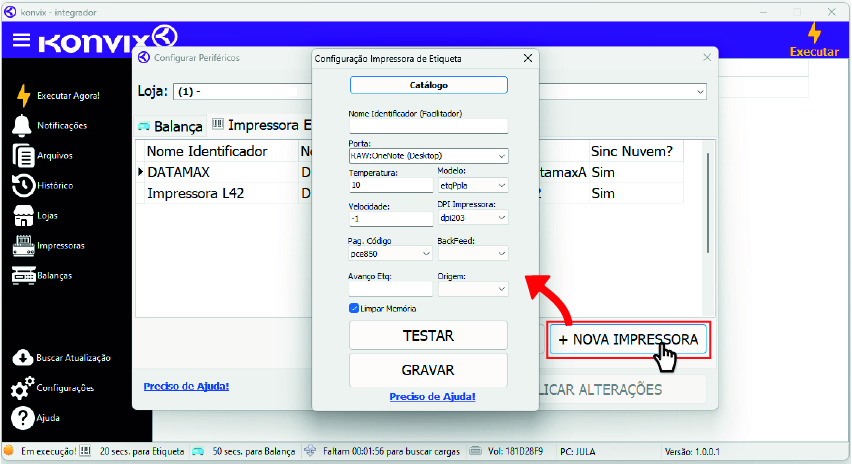Click the TESTAR button
852x464 pixels.
tap(428, 336)
